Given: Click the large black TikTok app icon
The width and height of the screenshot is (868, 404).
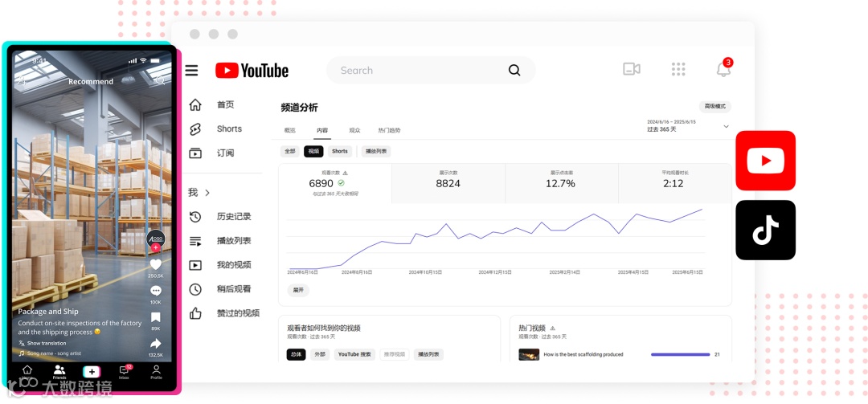Looking at the screenshot, I should pos(766,231).
